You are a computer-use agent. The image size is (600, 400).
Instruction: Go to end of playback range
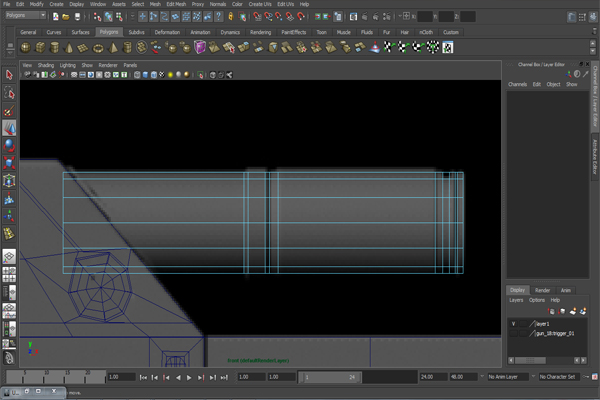point(224,377)
